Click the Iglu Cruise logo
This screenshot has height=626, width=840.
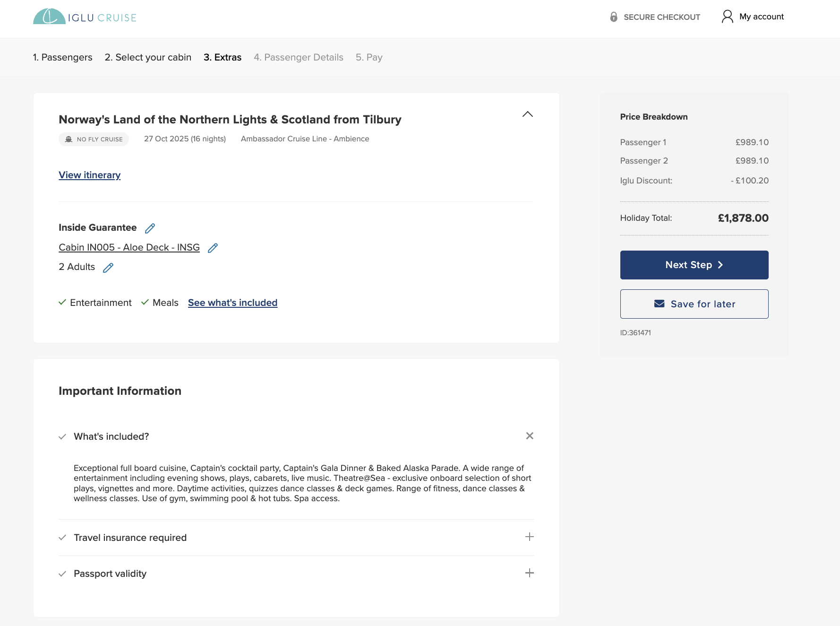pos(85,17)
